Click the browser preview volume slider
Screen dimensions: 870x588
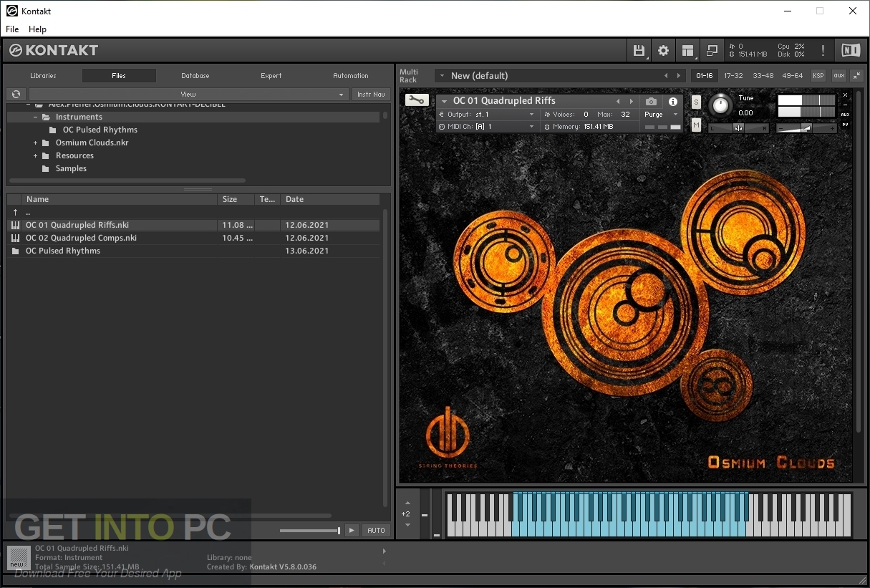pos(310,531)
